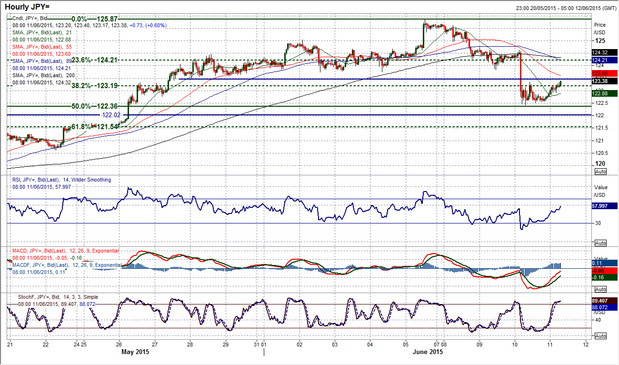
Task: Click the 38.2% 123.19 Fibonacci label
Action: coord(95,85)
